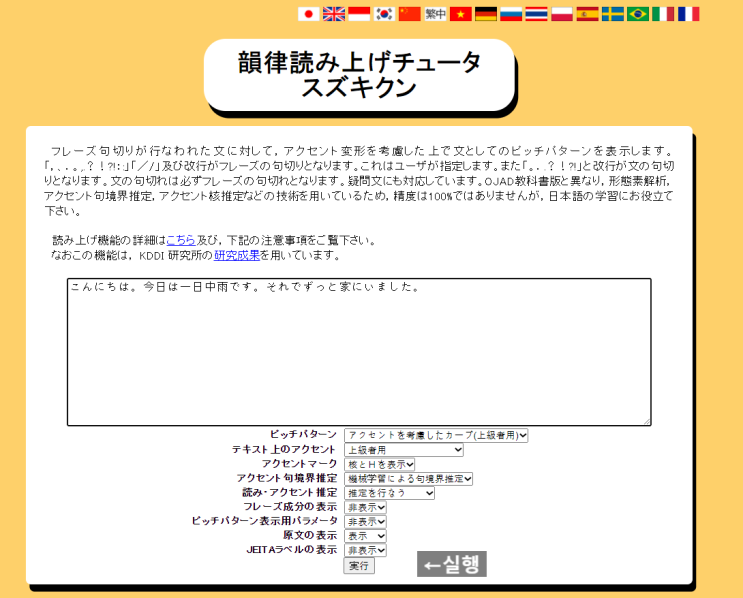Expand the ピッチパターン表示用パラメータ dropdown
The width and height of the screenshot is (743, 598).
tap(365, 522)
